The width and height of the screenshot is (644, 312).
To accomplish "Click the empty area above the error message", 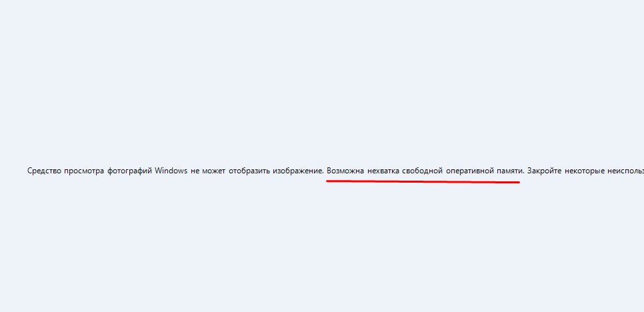I will [322, 82].
